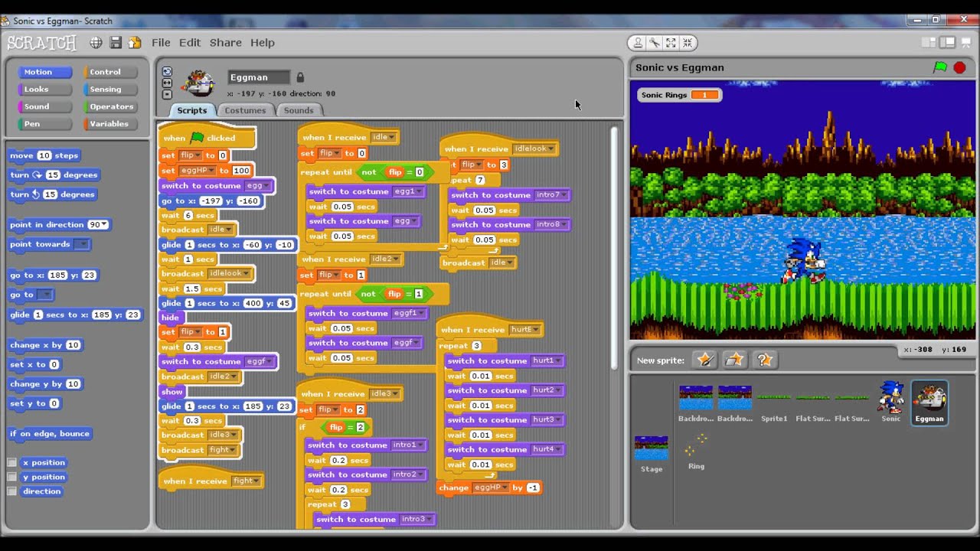Toggle the Eggman sprite lock icon
Viewport: 980px width, 551px height.
click(300, 77)
